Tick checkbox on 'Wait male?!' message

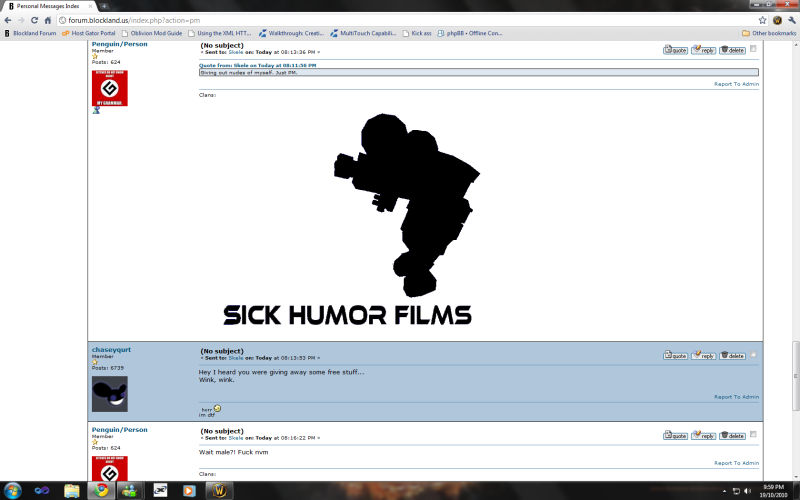pyautogui.click(x=753, y=434)
